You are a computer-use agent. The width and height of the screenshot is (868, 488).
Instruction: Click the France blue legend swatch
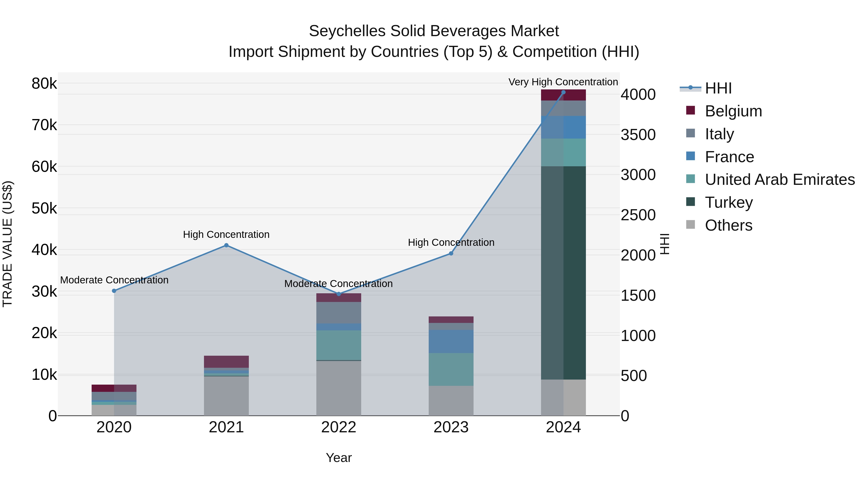click(691, 156)
